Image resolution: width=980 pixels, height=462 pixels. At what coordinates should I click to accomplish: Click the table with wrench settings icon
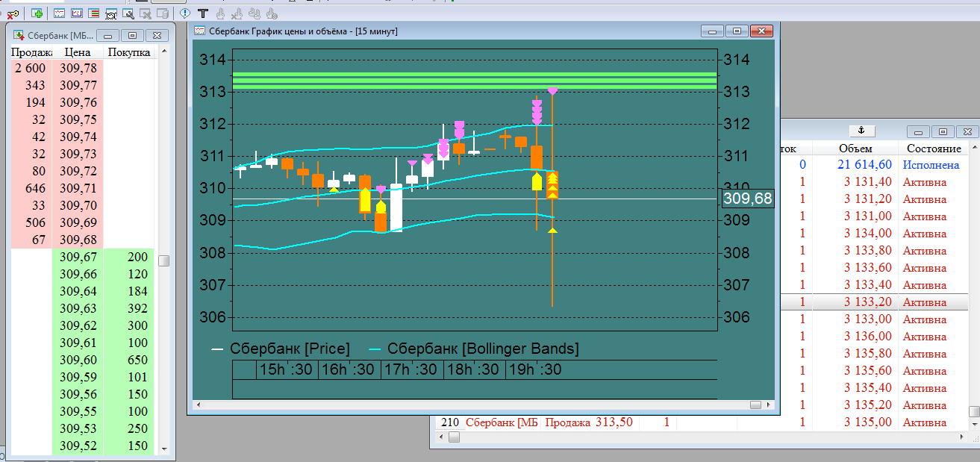pos(128,13)
